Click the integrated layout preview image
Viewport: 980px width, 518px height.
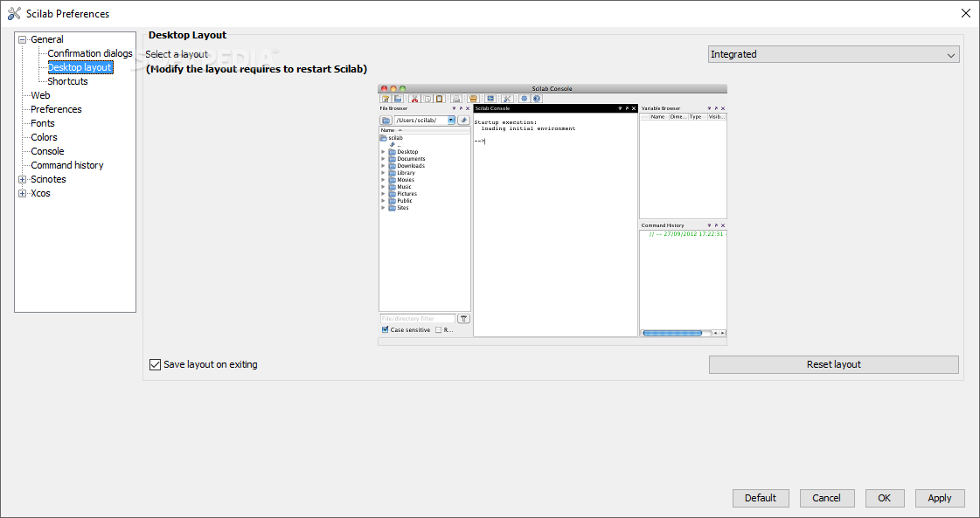(553, 215)
